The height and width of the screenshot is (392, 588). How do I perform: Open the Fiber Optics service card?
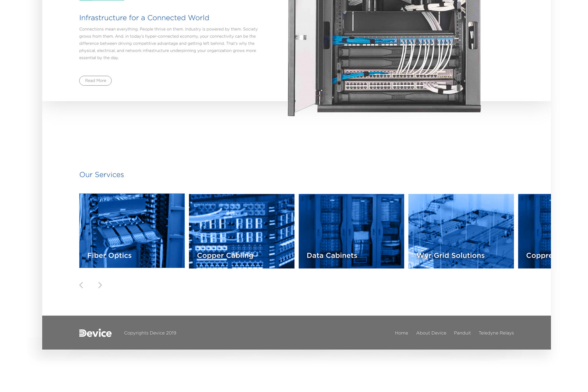click(x=132, y=231)
